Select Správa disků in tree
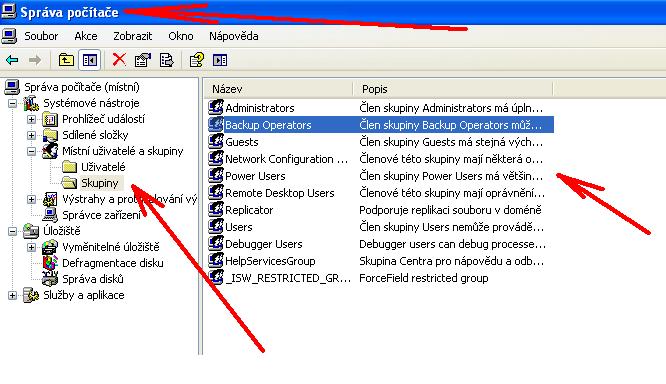This screenshot has height=384, width=666. 93,279
